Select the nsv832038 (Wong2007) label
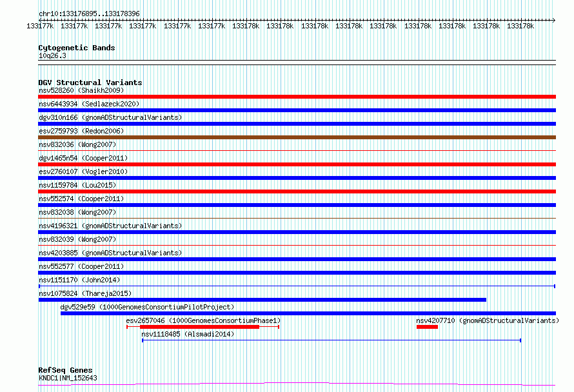Image resolution: width=574 pixels, height=392 pixels. pos(77,212)
